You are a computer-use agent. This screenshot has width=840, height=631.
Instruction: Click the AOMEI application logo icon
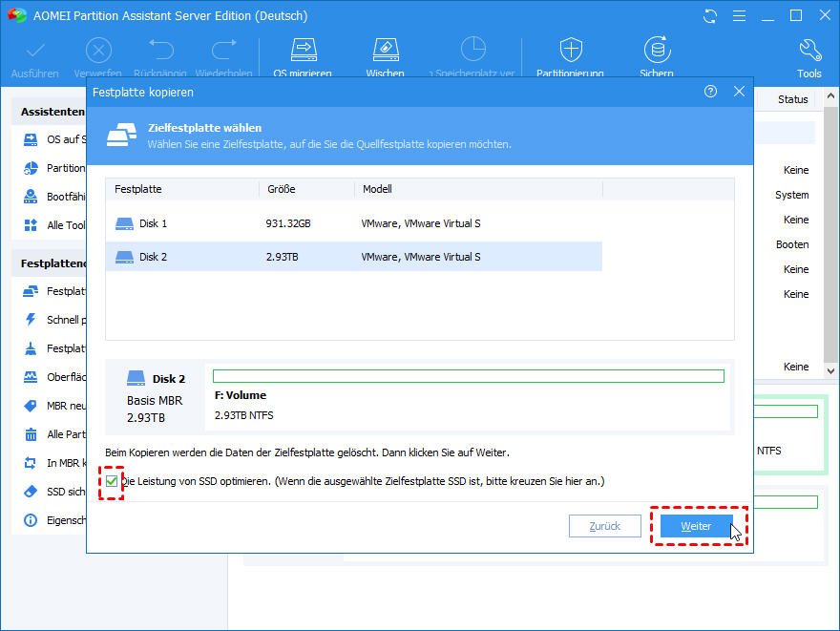16,15
